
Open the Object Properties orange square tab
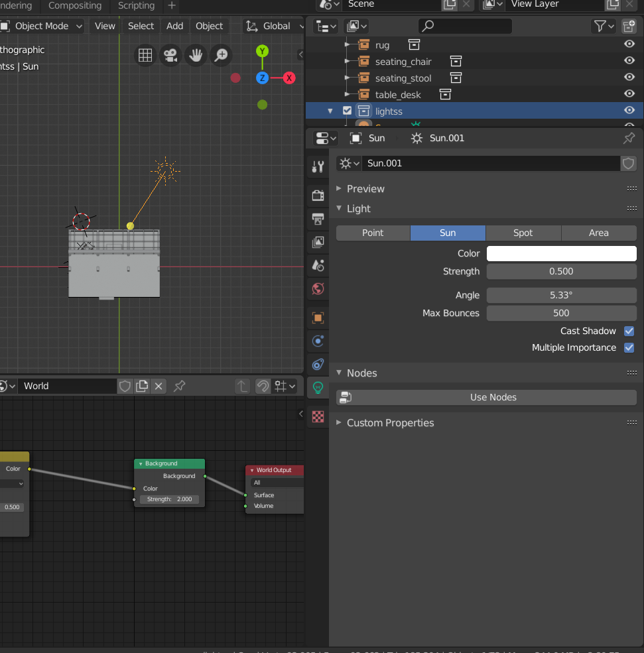pyautogui.click(x=318, y=318)
